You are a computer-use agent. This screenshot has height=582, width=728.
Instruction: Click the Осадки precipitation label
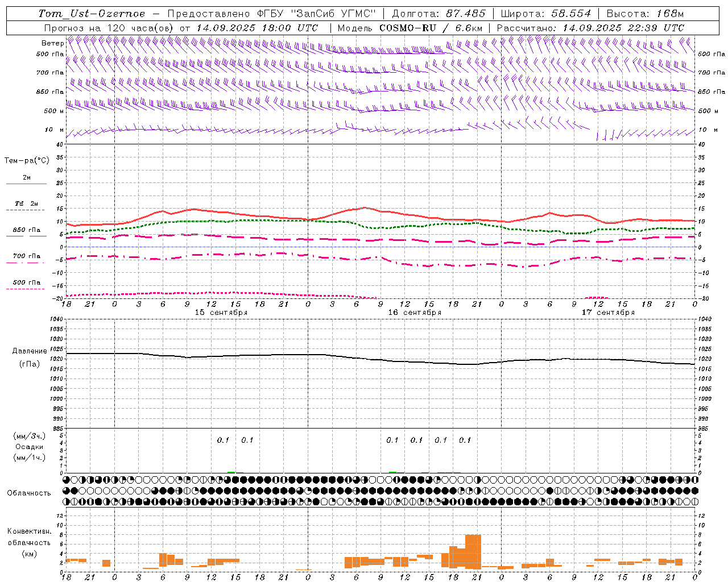pos(30,447)
